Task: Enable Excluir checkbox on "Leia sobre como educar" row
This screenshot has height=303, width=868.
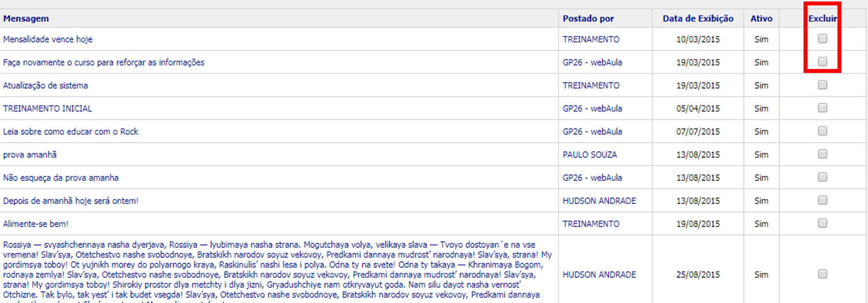Action: (822, 131)
